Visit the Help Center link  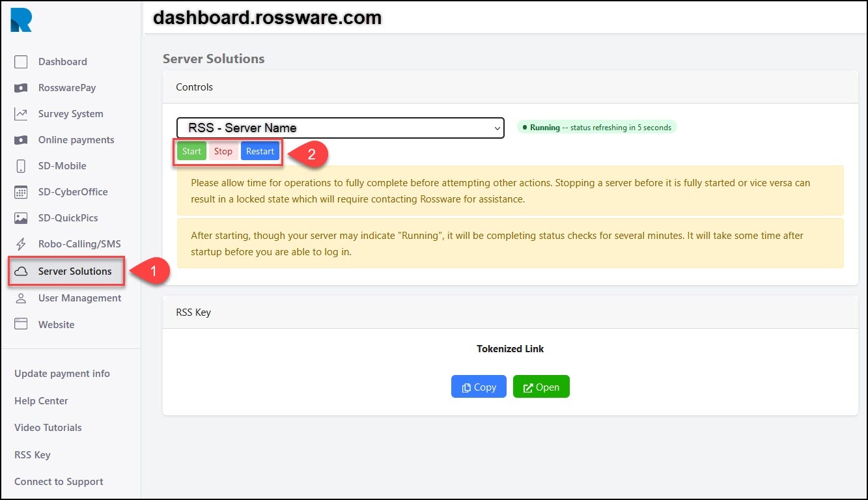pyautogui.click(x=41, y=401)
